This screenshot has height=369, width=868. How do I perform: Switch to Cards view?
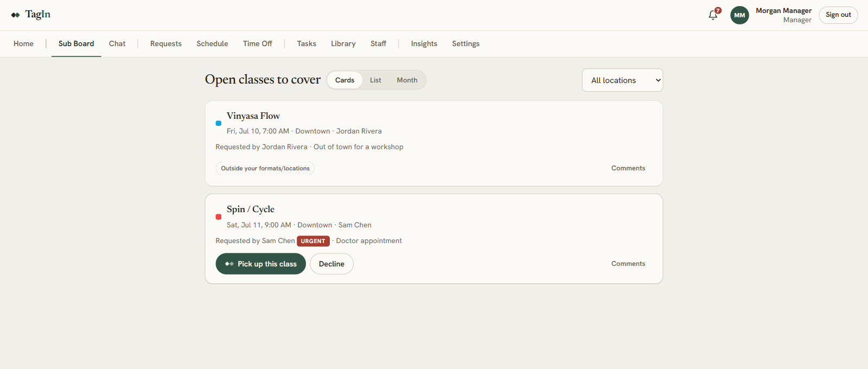click(344, 80)
